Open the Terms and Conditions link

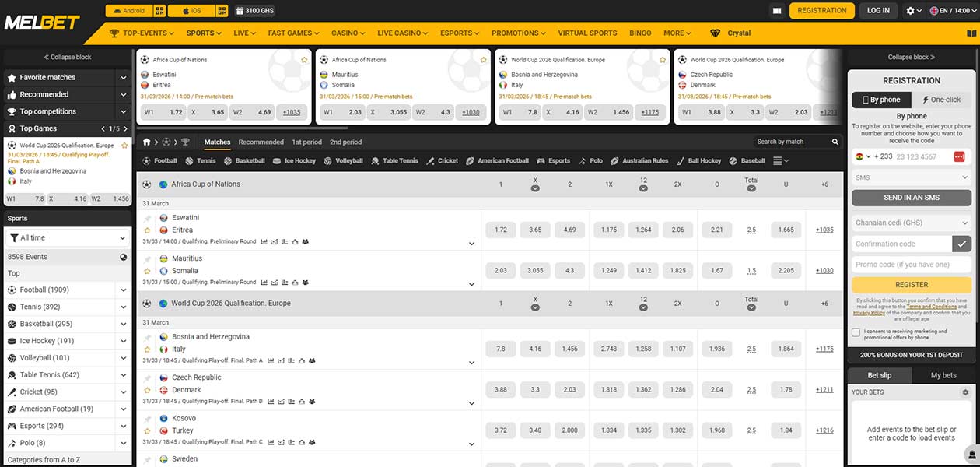(930, 307)
